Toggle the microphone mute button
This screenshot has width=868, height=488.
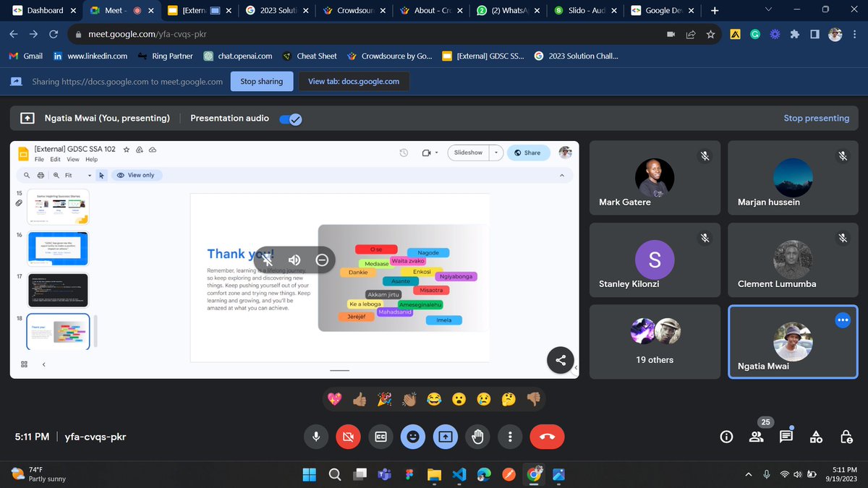pos(315,437)
